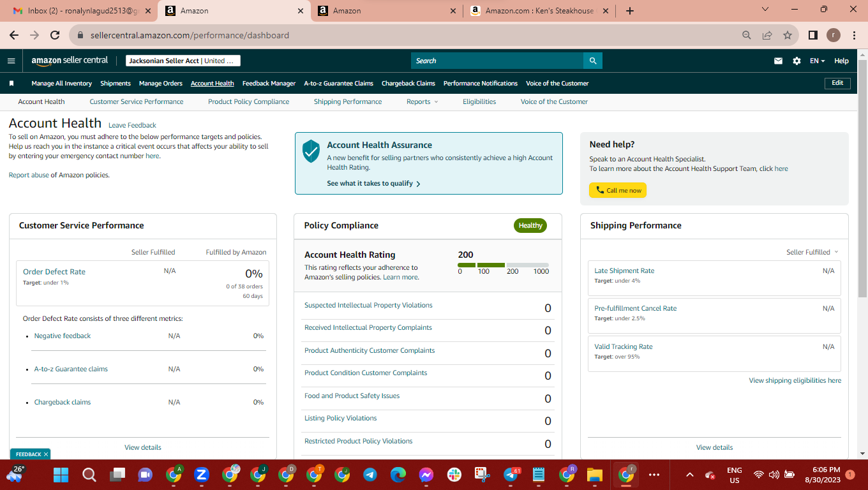Open the Late Shipment Rate link
868x490 pixels.
pyautogui.click(x=624, y=271)
